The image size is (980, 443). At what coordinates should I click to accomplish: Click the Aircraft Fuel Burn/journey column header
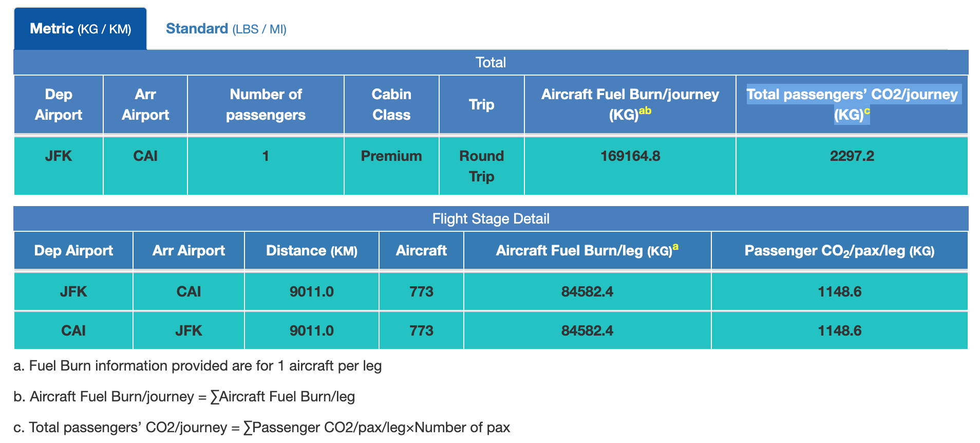[630, 104]
